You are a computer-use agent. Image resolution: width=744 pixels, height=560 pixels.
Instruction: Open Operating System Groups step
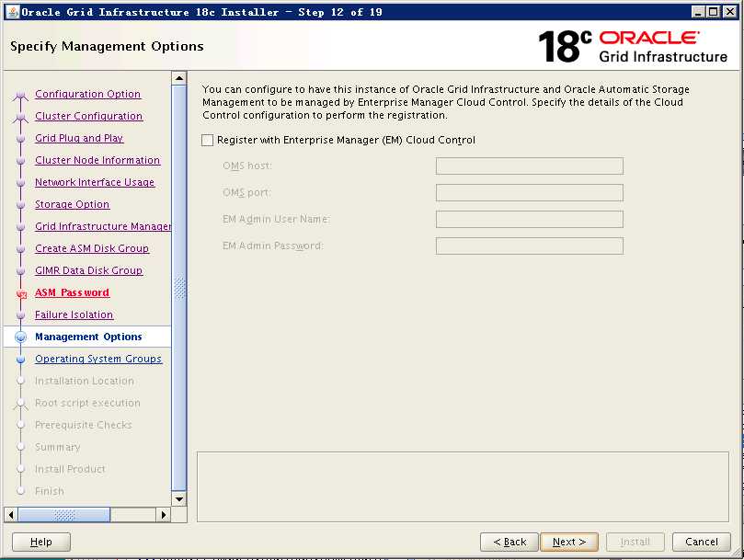coord(98,359)
